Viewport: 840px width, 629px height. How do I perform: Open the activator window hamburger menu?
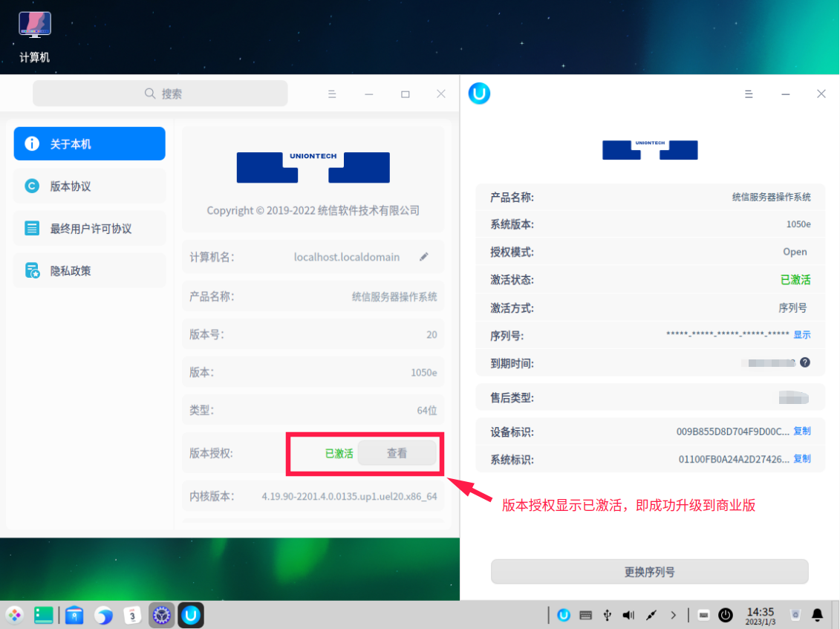(x=749, y=94)
